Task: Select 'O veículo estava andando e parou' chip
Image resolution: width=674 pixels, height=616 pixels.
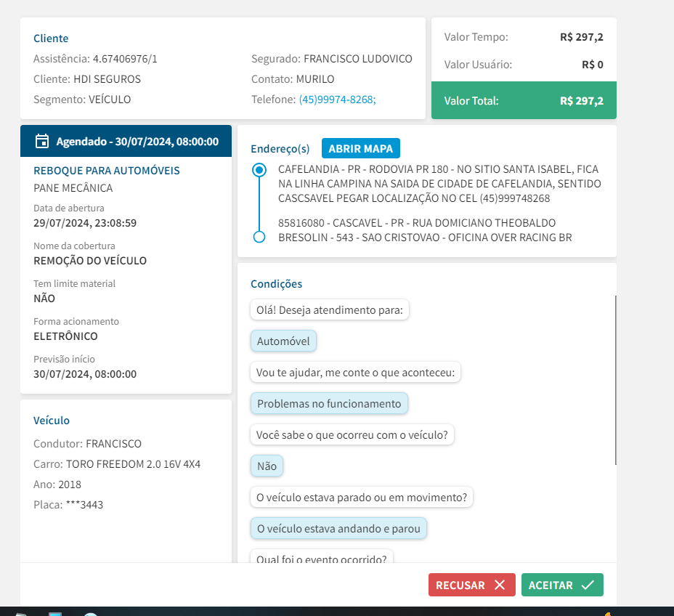Action: pos(338,528)
